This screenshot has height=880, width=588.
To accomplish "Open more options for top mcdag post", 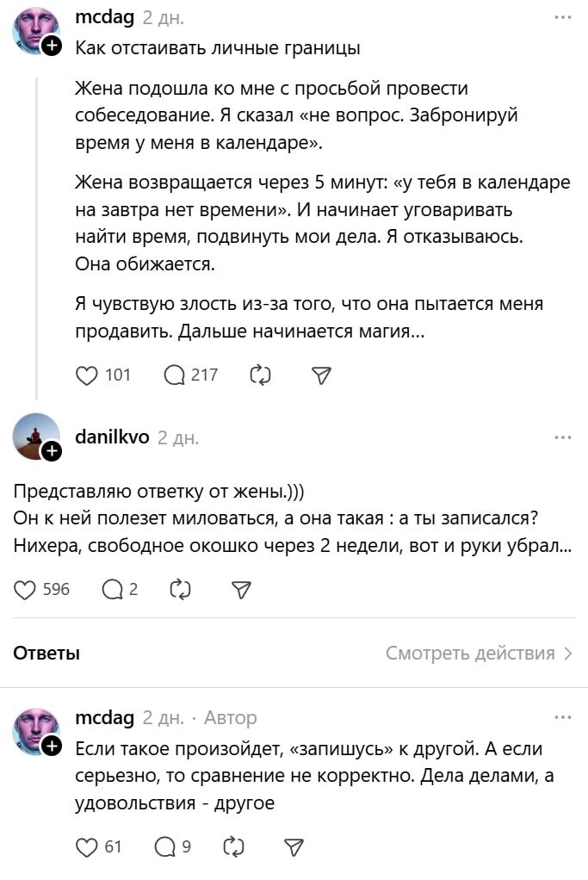I will click(x=563, y=17).
